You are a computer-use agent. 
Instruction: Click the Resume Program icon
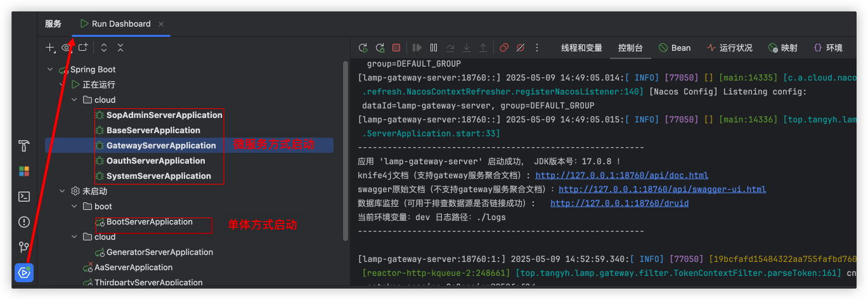click(417, 48)
